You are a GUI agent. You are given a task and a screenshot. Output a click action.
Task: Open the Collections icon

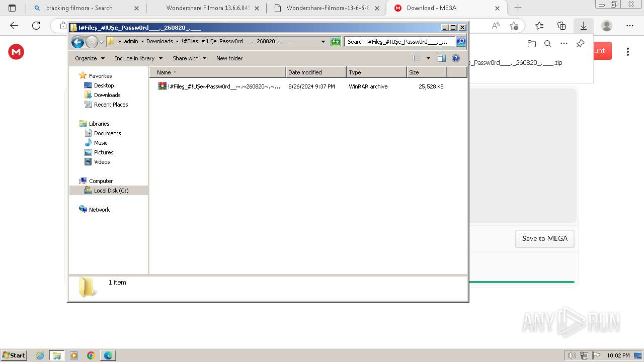(x=561, y=26)
